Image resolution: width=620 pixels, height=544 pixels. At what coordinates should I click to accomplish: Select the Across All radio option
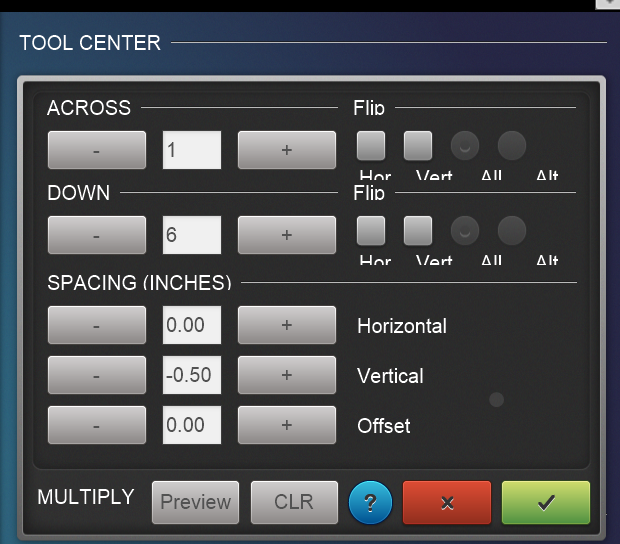click(465, 145)
